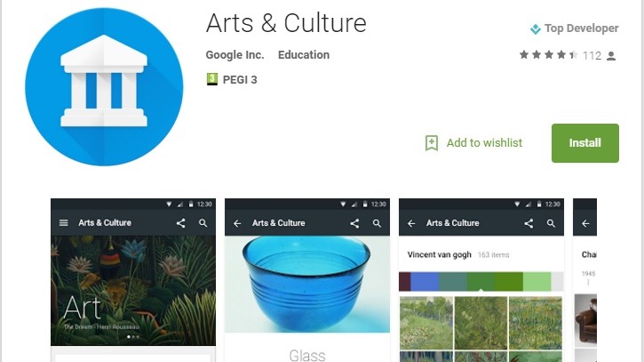The image size is (644, 362).
Task: Click the Add to wishlist bookmark icon
Action: (431, 143)
